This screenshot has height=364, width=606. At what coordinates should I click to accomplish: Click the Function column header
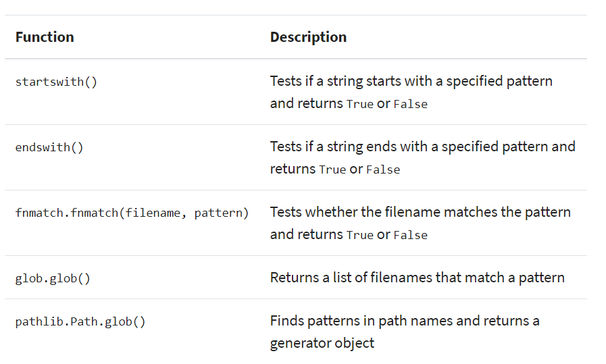point(45,37)
